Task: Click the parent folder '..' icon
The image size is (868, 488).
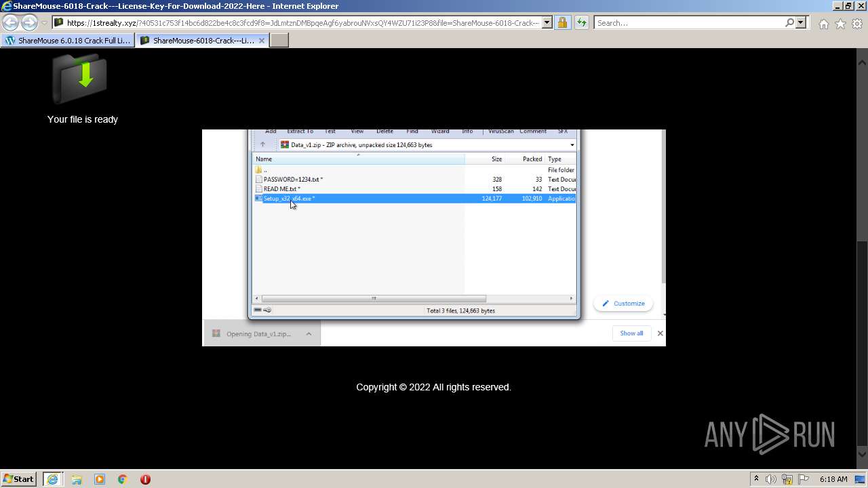Action: pyautogui.click(x=258, y=170)
